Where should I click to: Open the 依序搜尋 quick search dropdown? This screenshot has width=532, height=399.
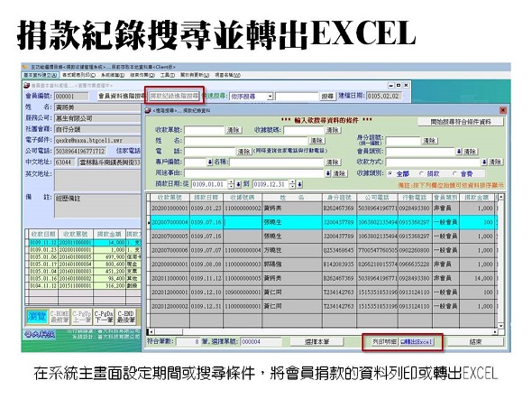coord(270,97)
